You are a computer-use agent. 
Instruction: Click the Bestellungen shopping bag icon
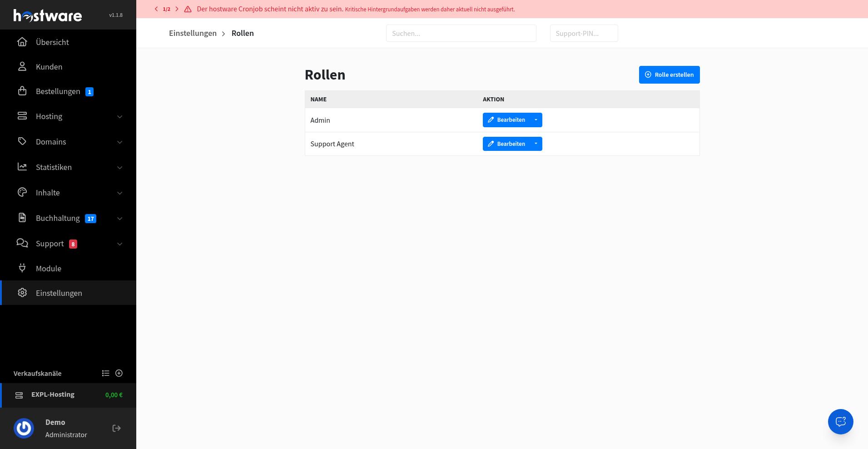click(x=22, y=91)
